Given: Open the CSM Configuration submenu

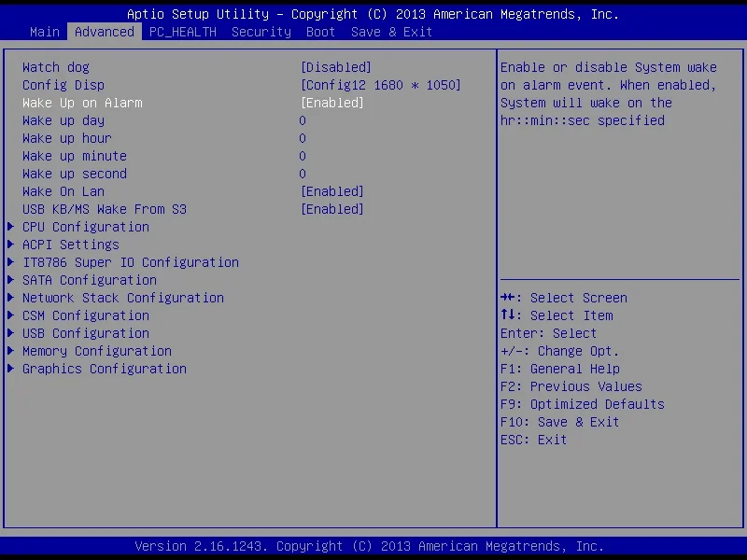Looking at the screenshot, I should coord(86,315).
